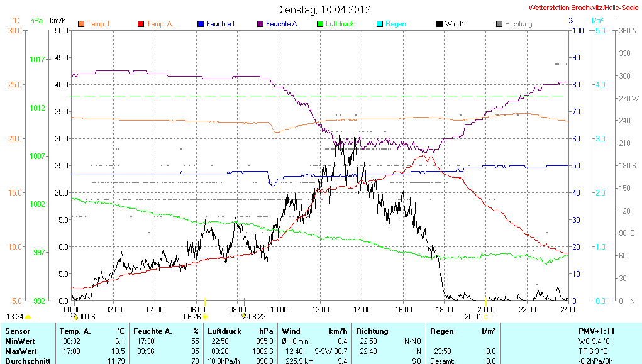The height and width of the screenshot is (364, 642).
Task: Click the black Wind legend square
Action: pos(439,24)
